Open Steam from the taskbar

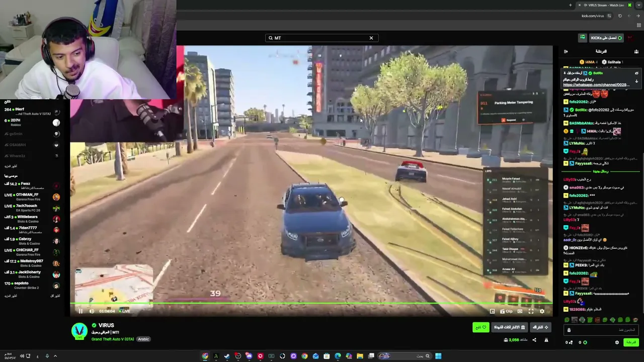click(227, 356)
